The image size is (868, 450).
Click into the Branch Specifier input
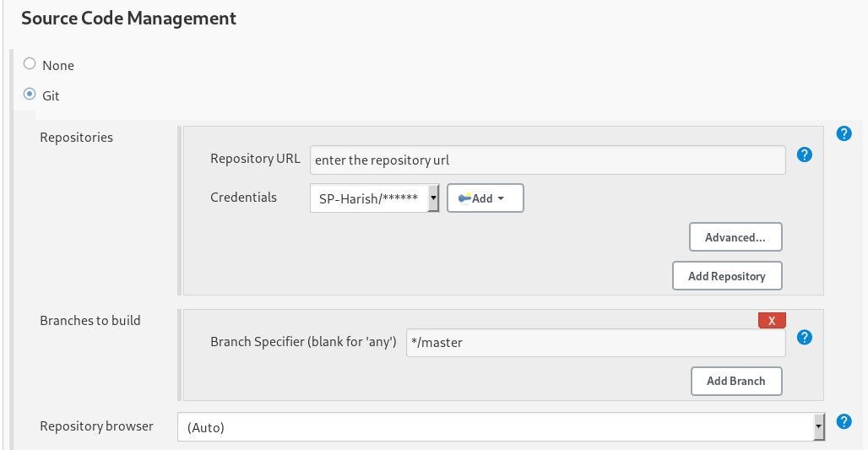click(x=595, y=342)
